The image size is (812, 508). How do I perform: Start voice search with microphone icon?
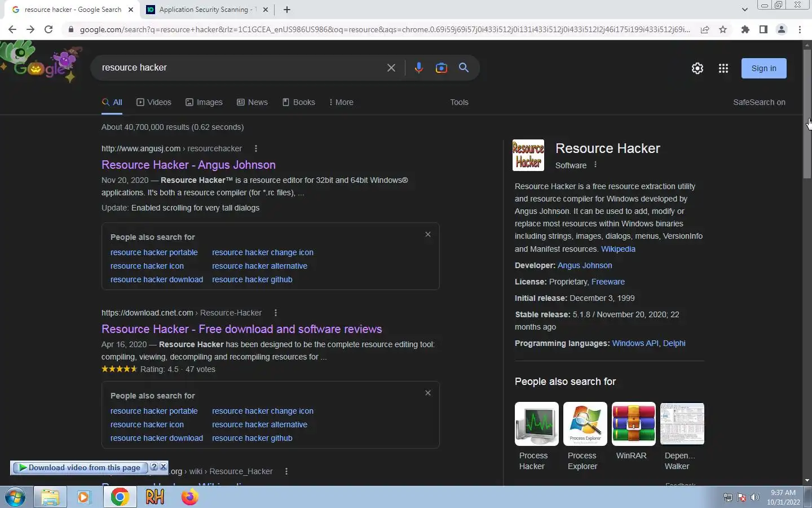pos(418,68)
